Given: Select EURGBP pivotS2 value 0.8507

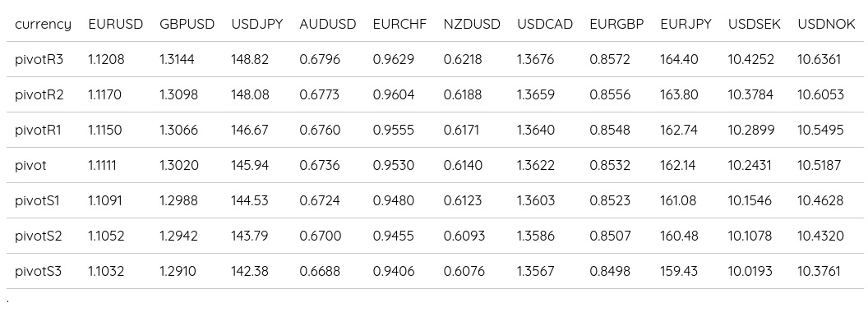Looking at the screenshot, I should pyautogui.click(x=610, y=236).
